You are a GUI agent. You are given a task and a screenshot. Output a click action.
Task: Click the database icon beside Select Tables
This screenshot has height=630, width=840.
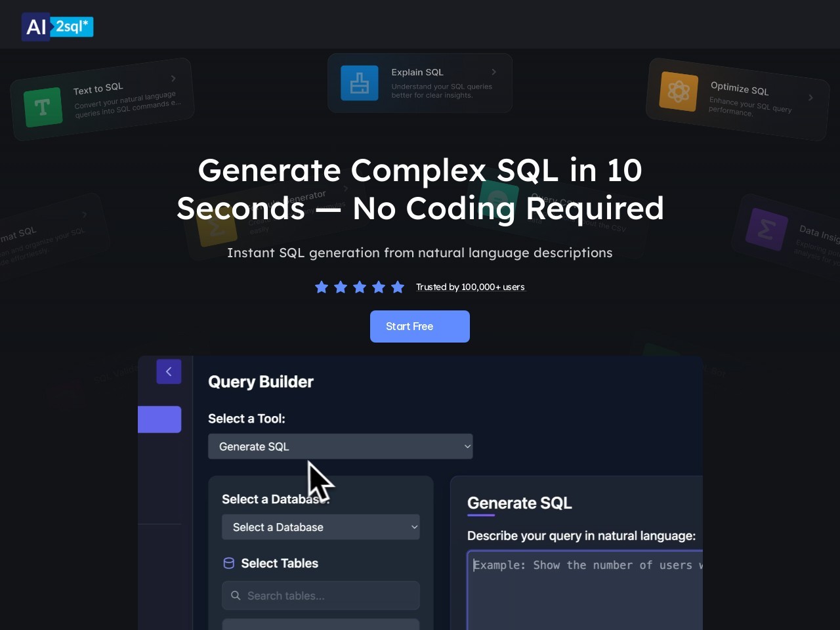[x=229, y=563]
